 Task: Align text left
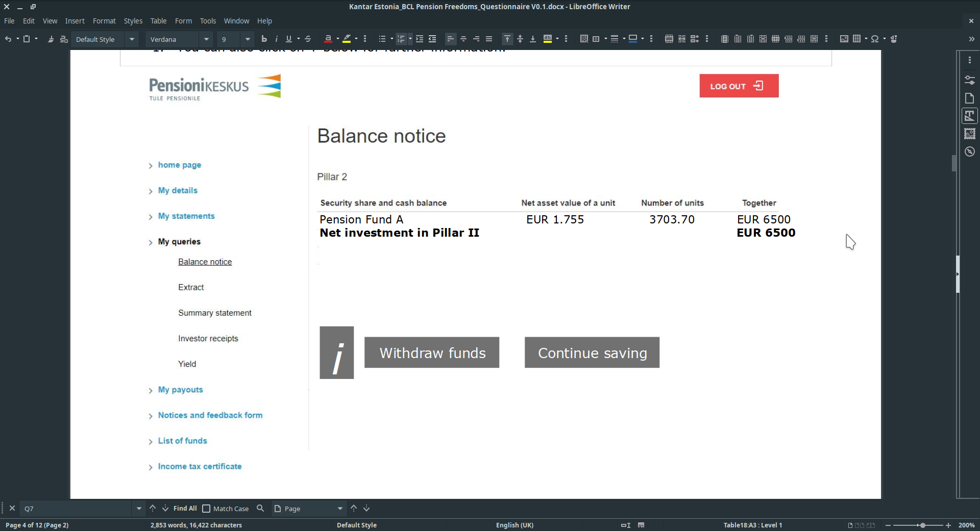tap(450, 39)
